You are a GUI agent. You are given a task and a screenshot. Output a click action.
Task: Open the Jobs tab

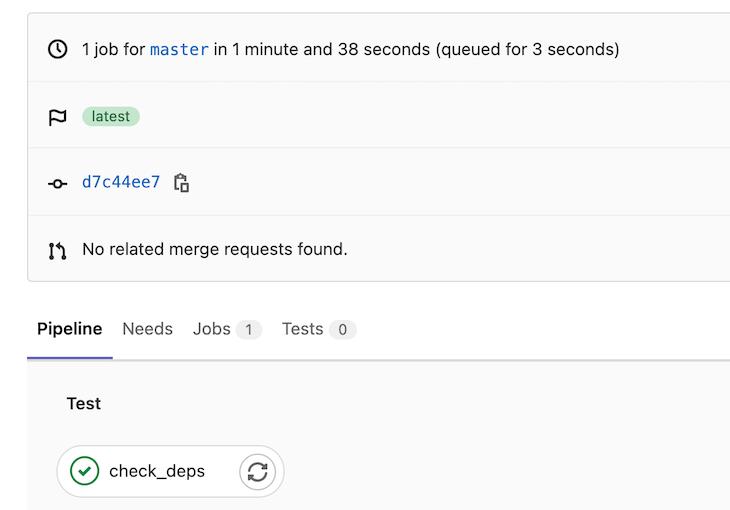228,329
